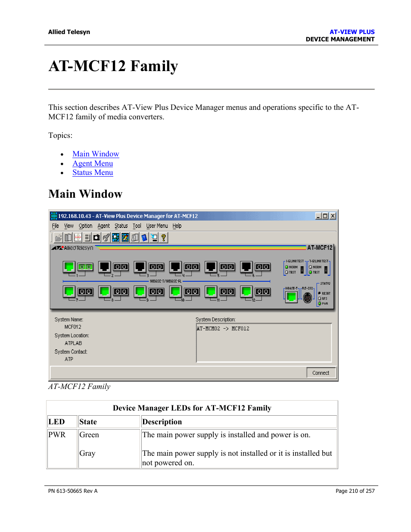Click the open folder toolbar icon
411x532 pixels.
(x=59, y=237)
